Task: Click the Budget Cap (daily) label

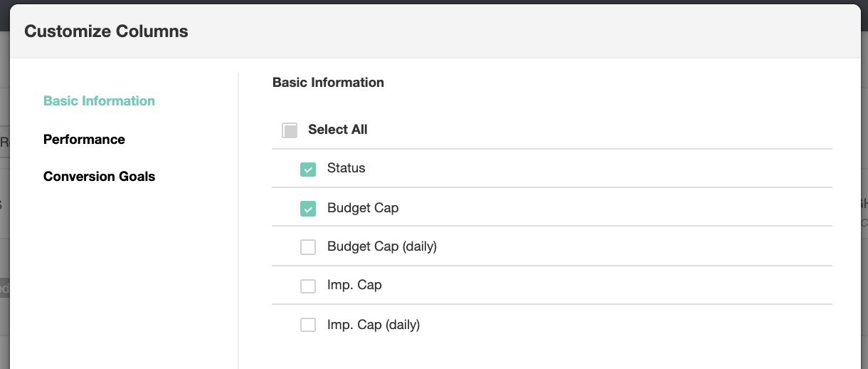Action: (381, 246)
